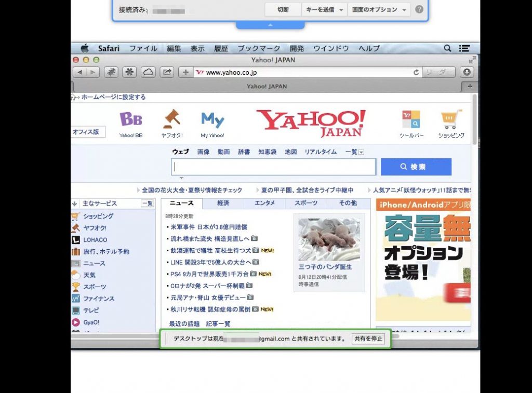
Task: Click the Yahoo! JAPAN logo
Action: pyautogui.click(x=311, y=124)
